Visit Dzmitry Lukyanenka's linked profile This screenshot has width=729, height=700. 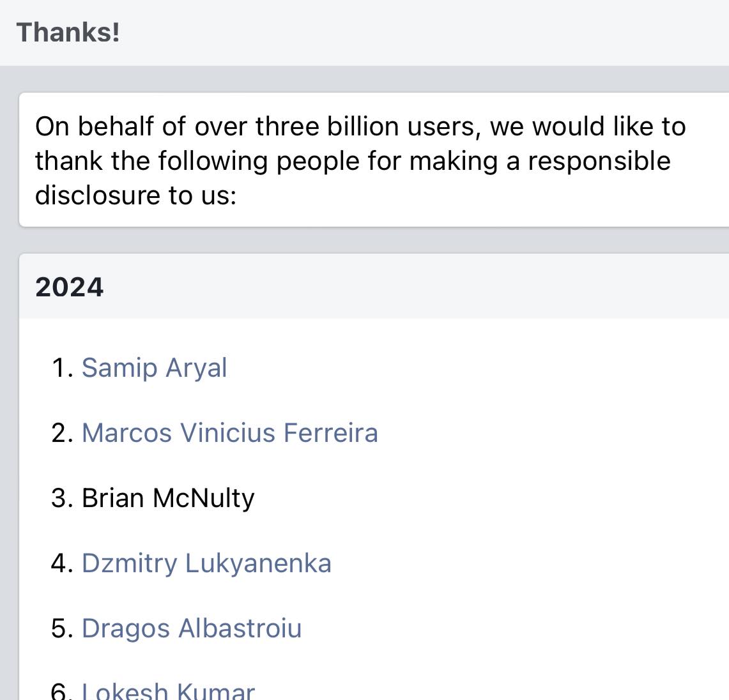(x=206, y=563)
